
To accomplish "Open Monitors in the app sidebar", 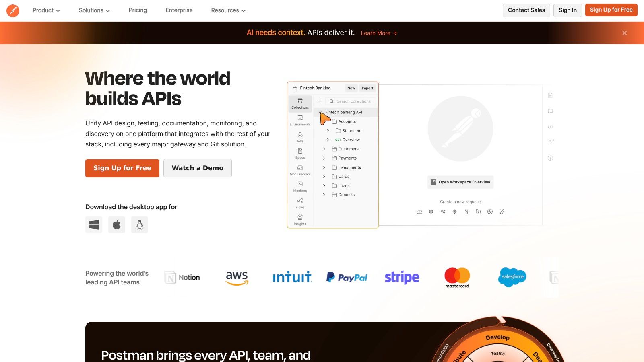I will tap(300, 187).
